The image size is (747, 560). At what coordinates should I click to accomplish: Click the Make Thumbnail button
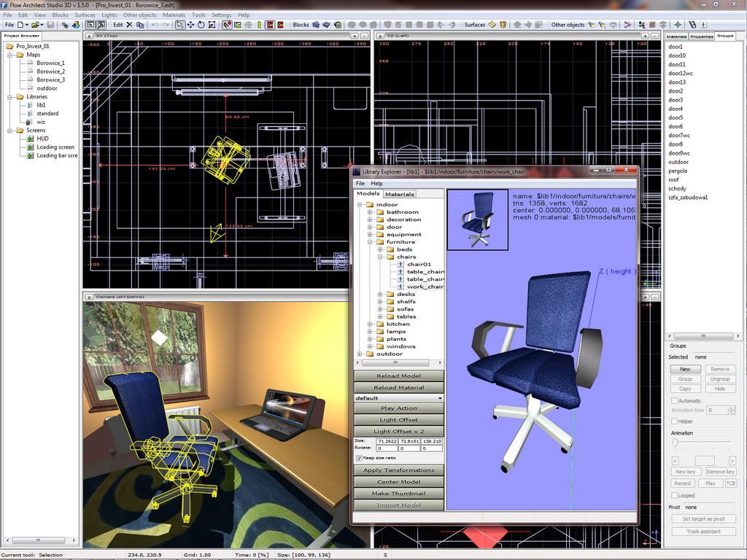pyautogui.click(x=399, y=494)
